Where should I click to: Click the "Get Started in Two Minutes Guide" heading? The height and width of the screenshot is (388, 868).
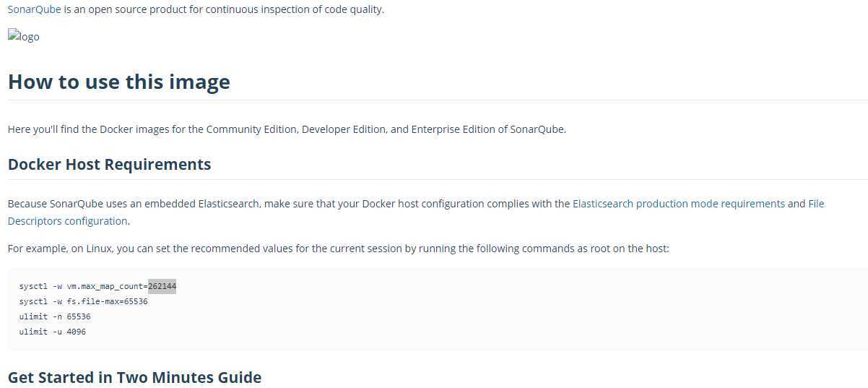(x=134, y=377)
